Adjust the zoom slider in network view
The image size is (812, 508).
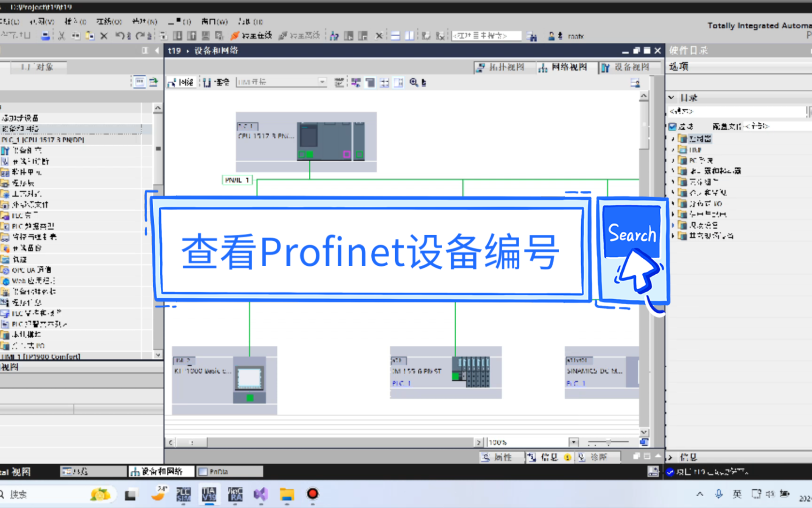pyautogui.click(x=608, y=442)
